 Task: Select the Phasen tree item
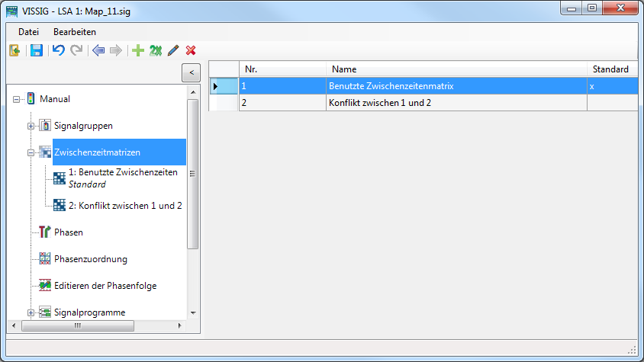click(x=68, y=232)
